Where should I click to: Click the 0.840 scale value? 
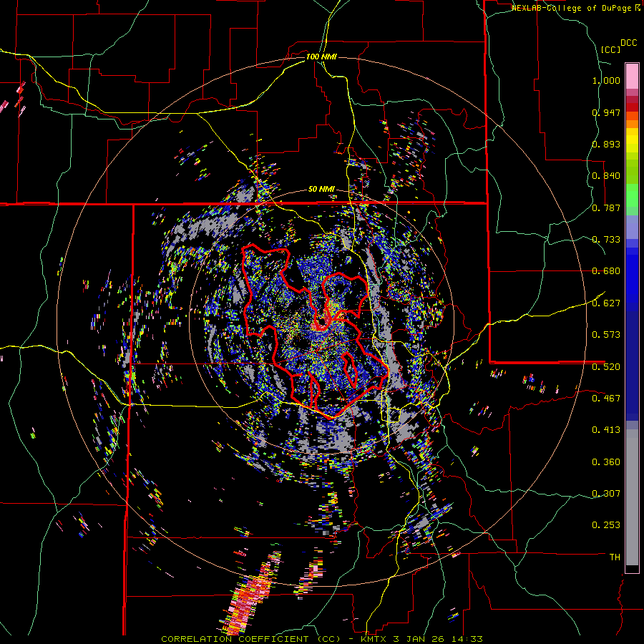[606, 176]
